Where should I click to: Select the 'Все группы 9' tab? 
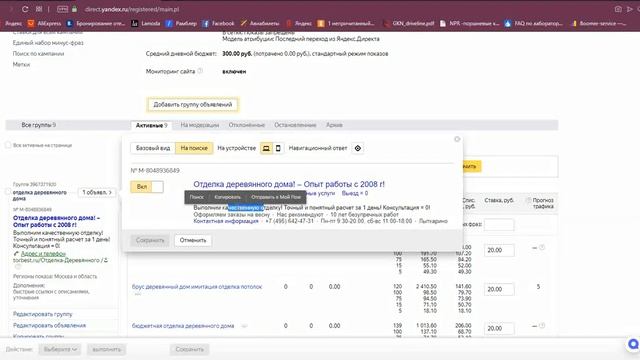(38, 125)
